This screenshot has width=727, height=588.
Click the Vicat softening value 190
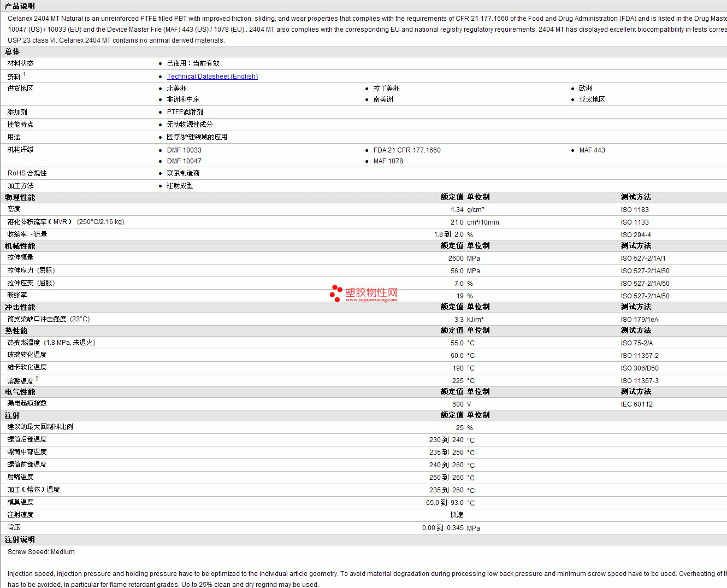458,368
